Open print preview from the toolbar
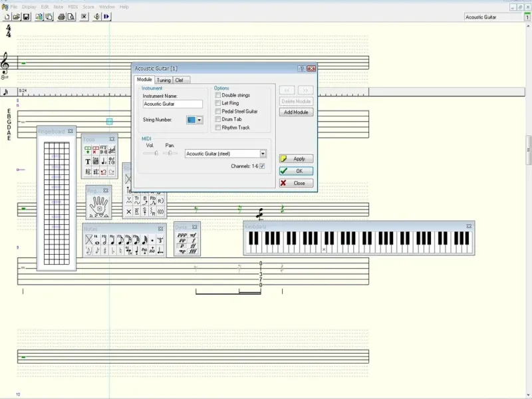 tap(71, 17)
